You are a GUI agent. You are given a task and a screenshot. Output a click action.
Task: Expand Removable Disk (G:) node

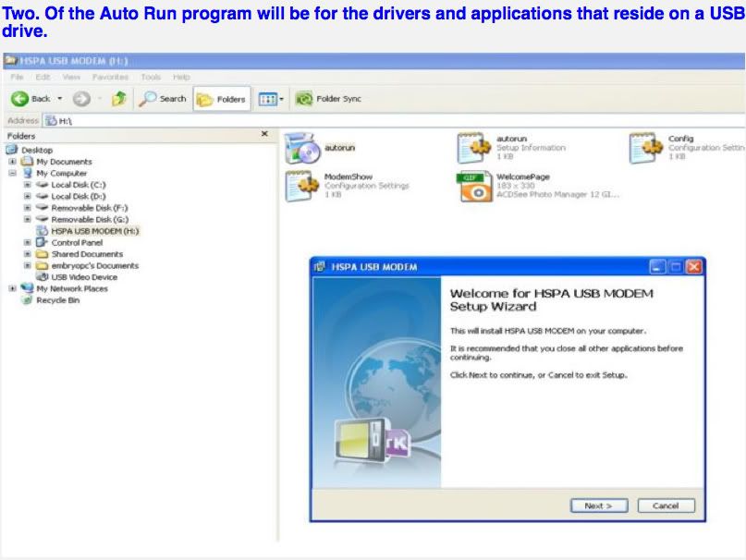click(x=27, y=219)
